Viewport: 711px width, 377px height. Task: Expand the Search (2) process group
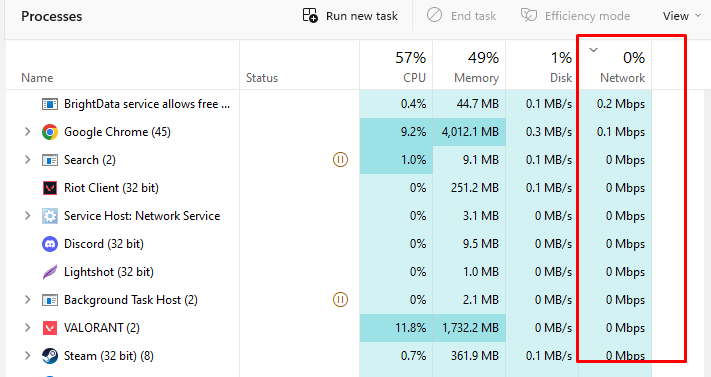(x=28, y=160)
